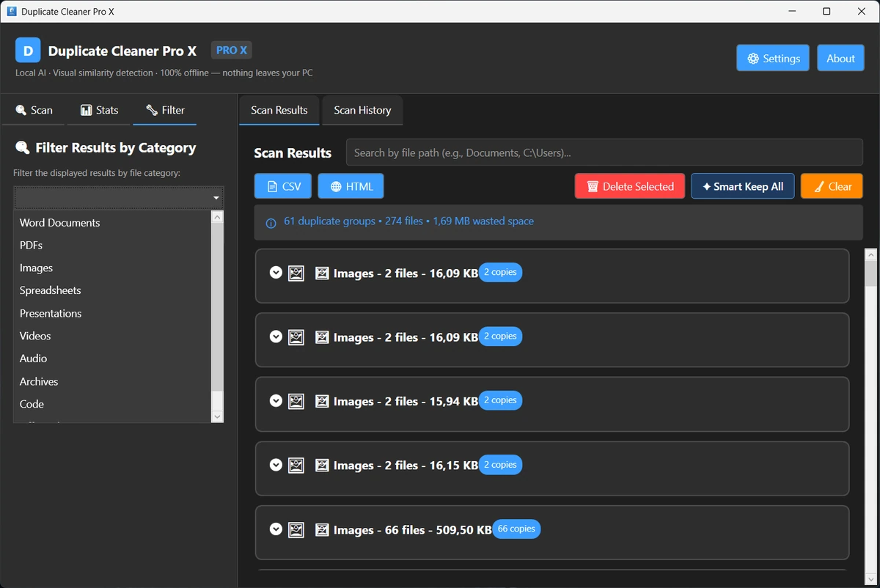Click 'Images - 2 files - 16,15 KB' title
The height and width of the screenshot is (588, 880).
[406, 465]
